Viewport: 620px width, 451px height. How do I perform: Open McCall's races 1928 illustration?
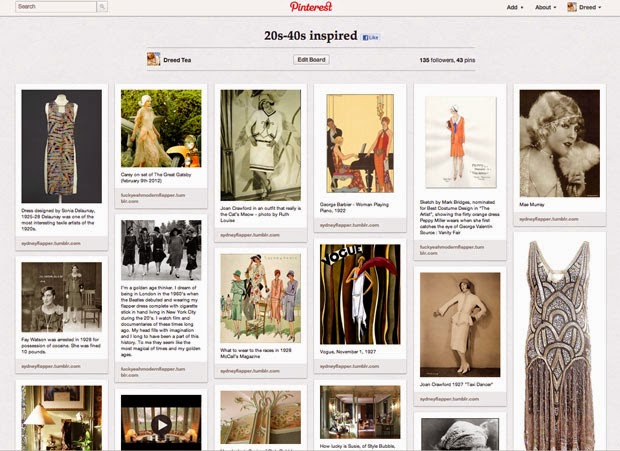tap(261, 298)
